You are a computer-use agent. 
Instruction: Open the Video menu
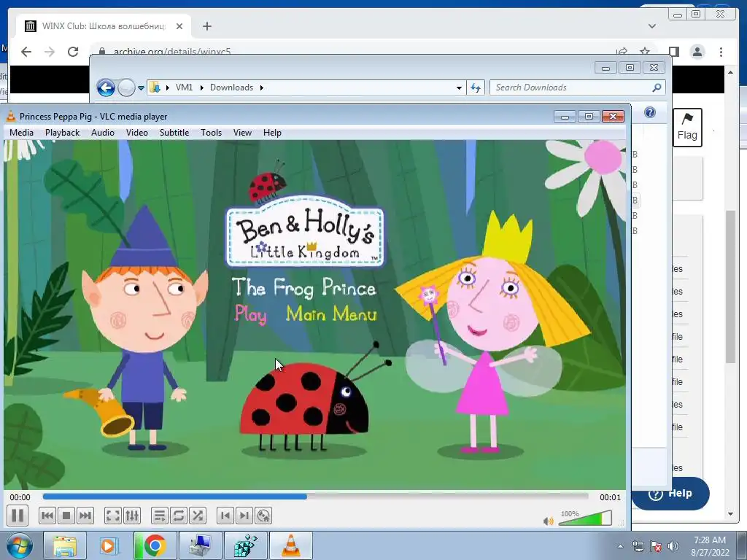136,133
